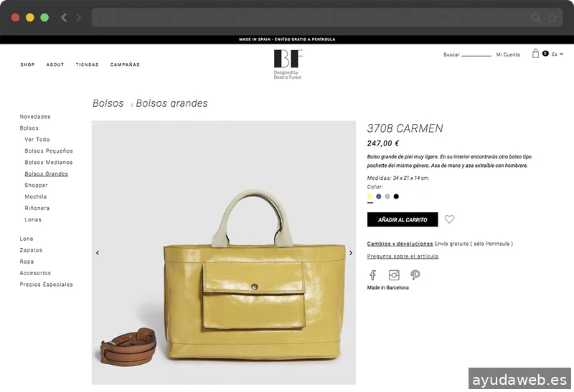Select the blue color option
The width and height of the screenshot is (574, 392).
[x=379, y=197]
